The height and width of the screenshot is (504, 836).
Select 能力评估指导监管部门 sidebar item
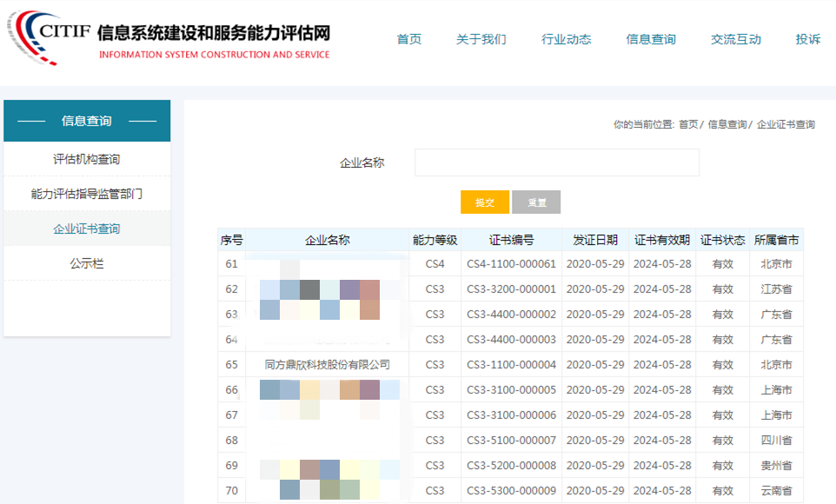[x=87, y=195]
